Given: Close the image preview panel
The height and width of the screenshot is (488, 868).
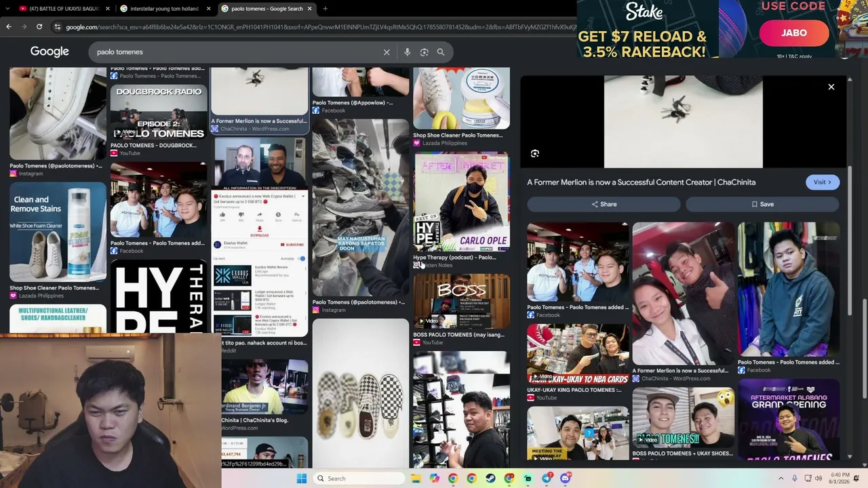Looking at the screenshot, I should tap(831, 87).
